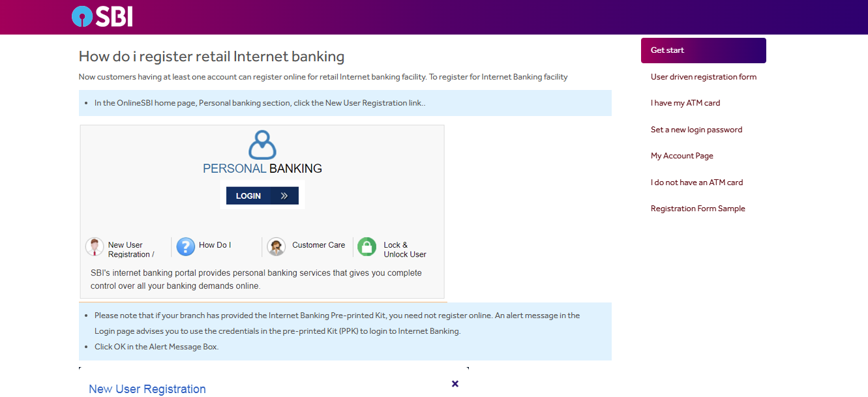Screen dimensions: 868x397
Task: Click the SBI logo in the header
Action: point(102,16)
